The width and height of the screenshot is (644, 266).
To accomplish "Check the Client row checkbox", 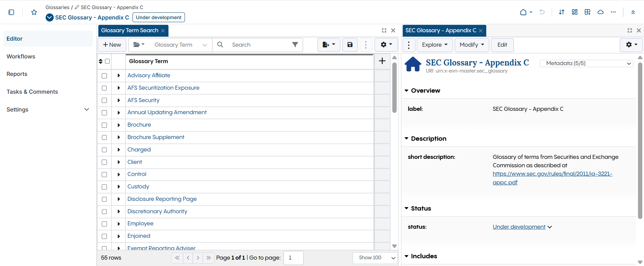I will 104,162.
